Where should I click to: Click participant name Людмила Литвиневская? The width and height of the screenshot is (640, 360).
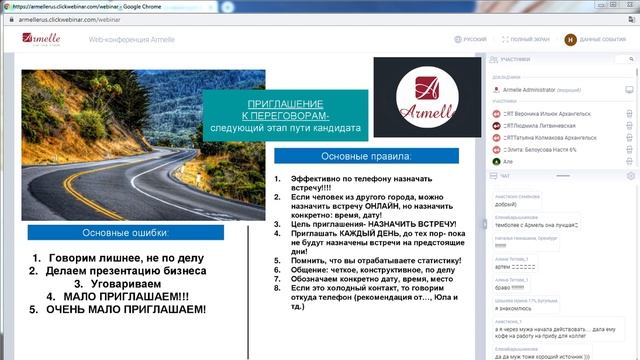pyautogui.click(x=539, y=126)
